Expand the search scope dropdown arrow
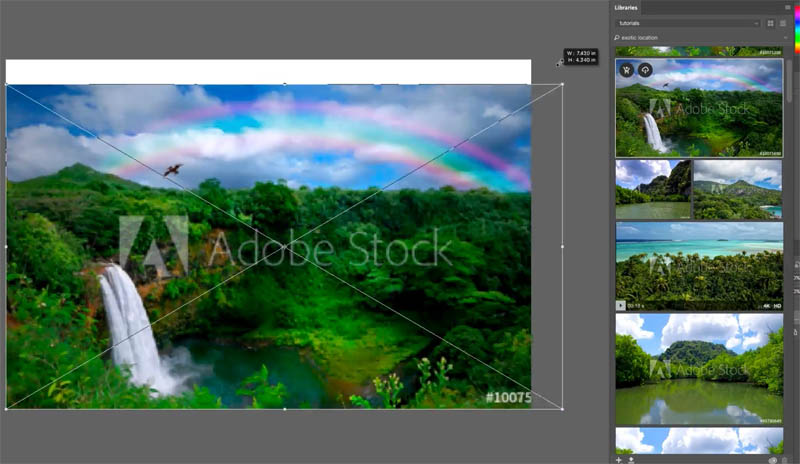Viewport: 800px width, 464px height. [x=786, y=38]
